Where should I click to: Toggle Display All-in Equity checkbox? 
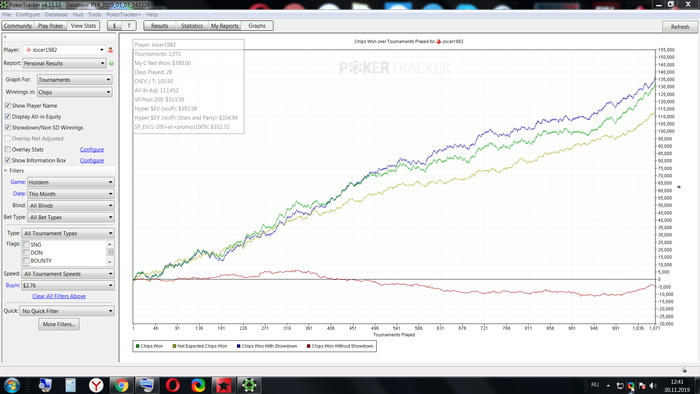[8, 116]
